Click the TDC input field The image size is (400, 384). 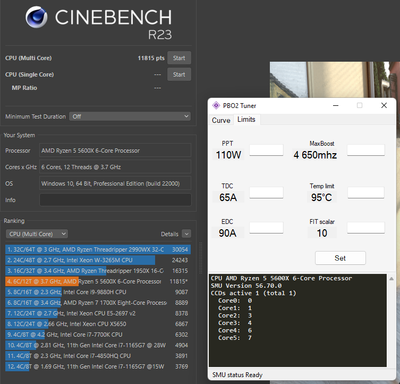pyautogui.click(x=266, y=193)
